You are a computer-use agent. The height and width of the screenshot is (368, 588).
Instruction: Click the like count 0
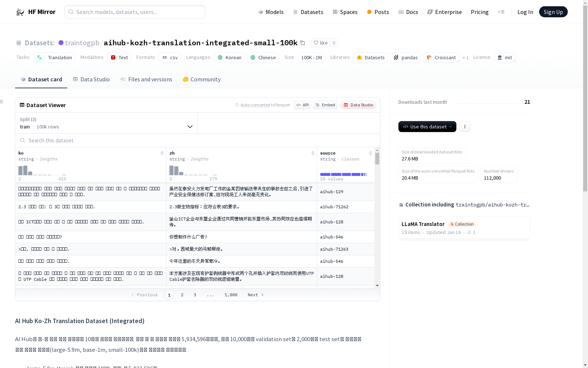pyautogui.click(x=334, y=43)
